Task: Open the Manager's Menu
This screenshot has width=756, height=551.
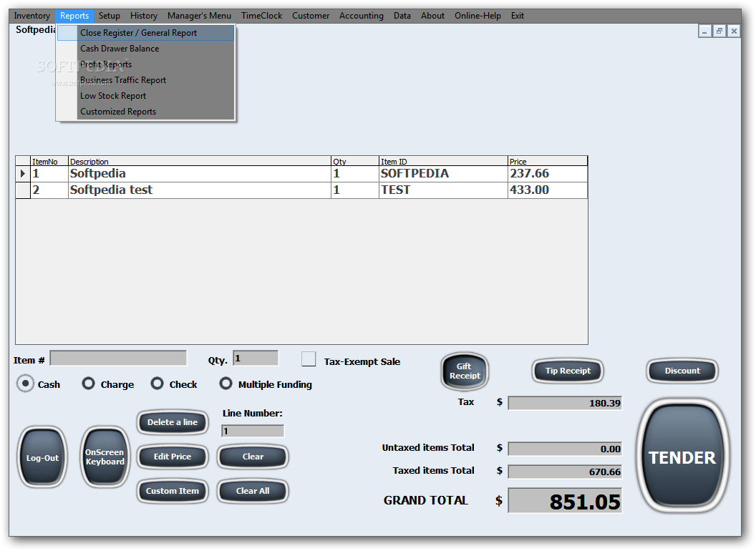Action: 199,16
